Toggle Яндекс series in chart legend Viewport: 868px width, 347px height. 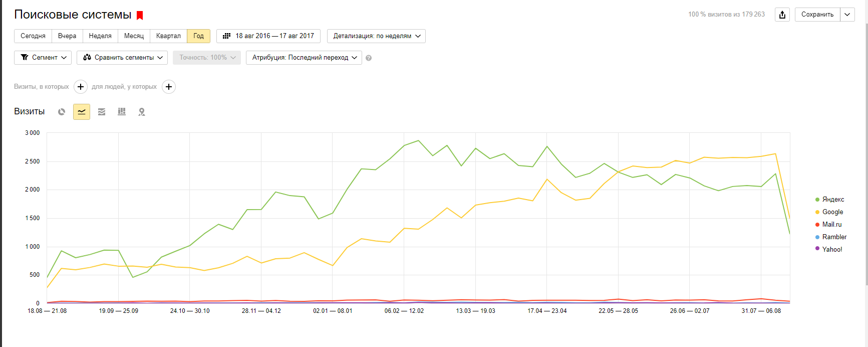[833, 200]
